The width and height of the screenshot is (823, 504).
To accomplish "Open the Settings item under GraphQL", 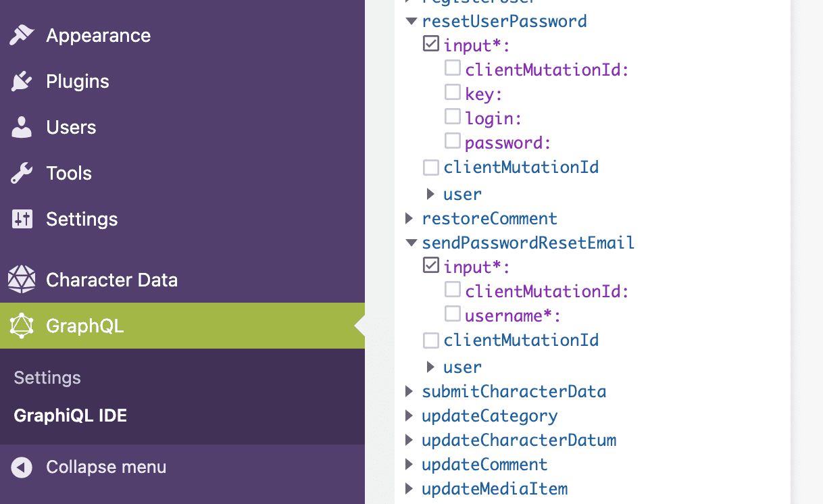I will click(x=47, y=378).
